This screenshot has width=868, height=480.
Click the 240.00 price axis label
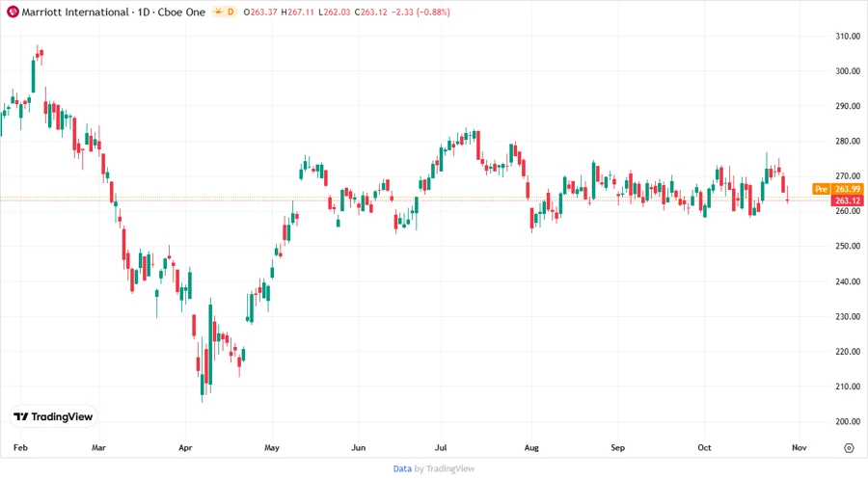[848, 281]
